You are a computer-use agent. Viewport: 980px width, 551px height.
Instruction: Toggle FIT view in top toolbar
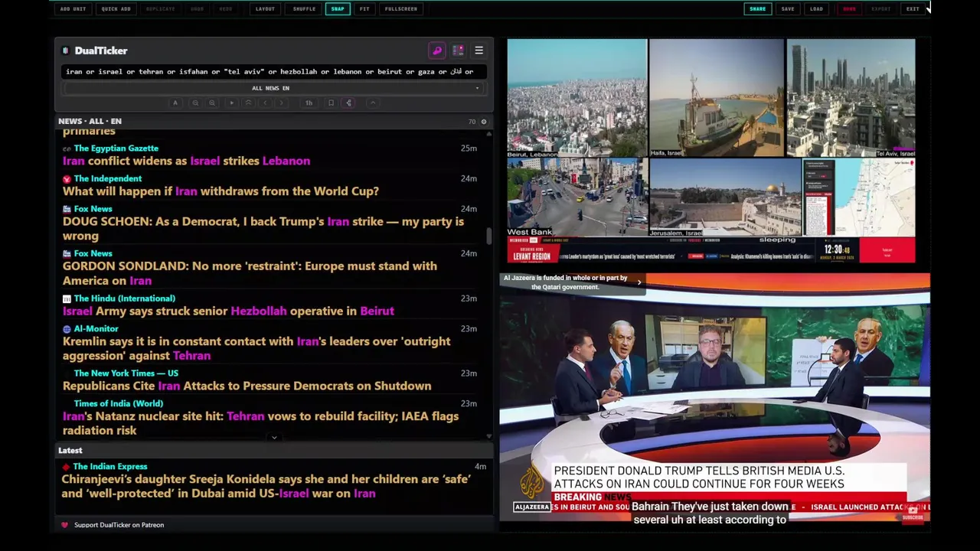click(x=364, y=8)
